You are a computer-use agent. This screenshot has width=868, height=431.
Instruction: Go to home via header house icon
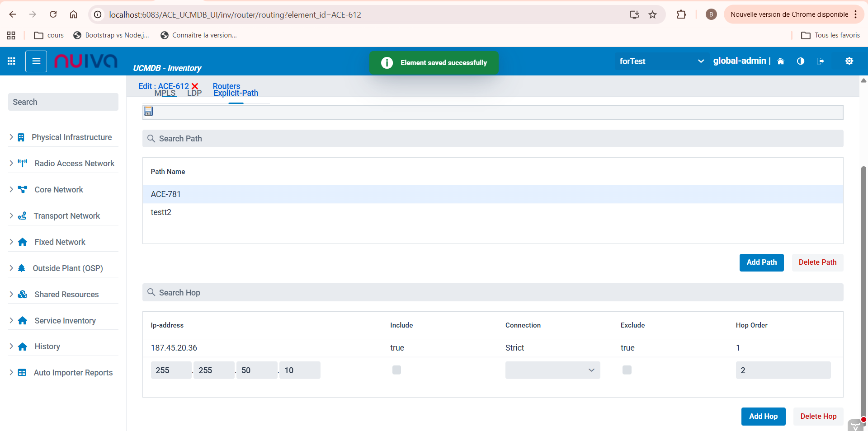[780, 61]
